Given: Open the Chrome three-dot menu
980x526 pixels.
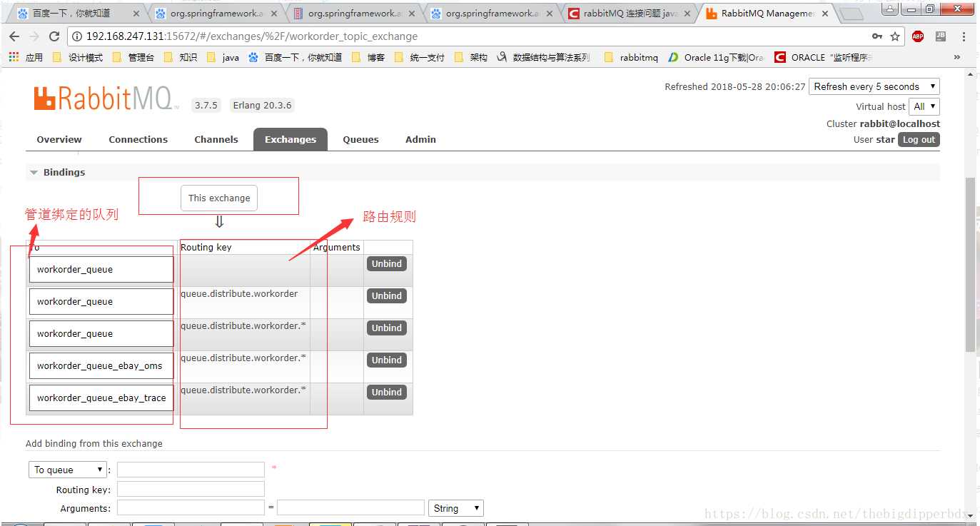Looking at the screenshot, I should pyautogui.click(x=964, y=36).
